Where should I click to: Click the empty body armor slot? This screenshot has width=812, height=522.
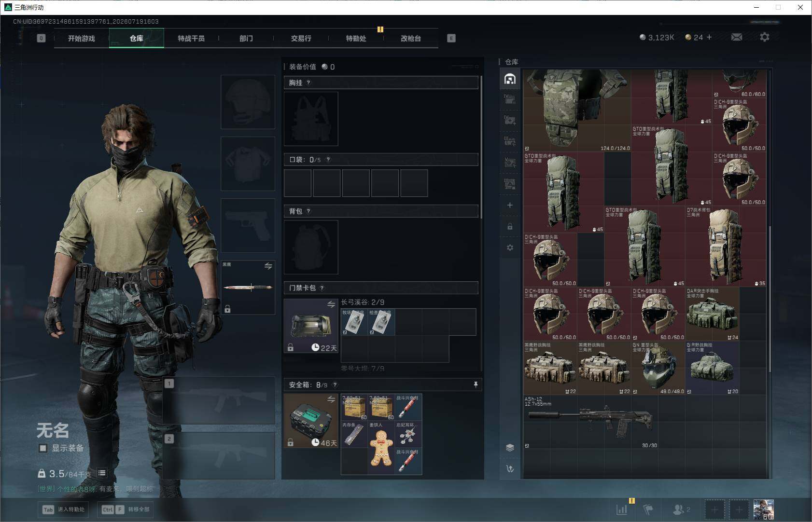[x=248, y=164]
